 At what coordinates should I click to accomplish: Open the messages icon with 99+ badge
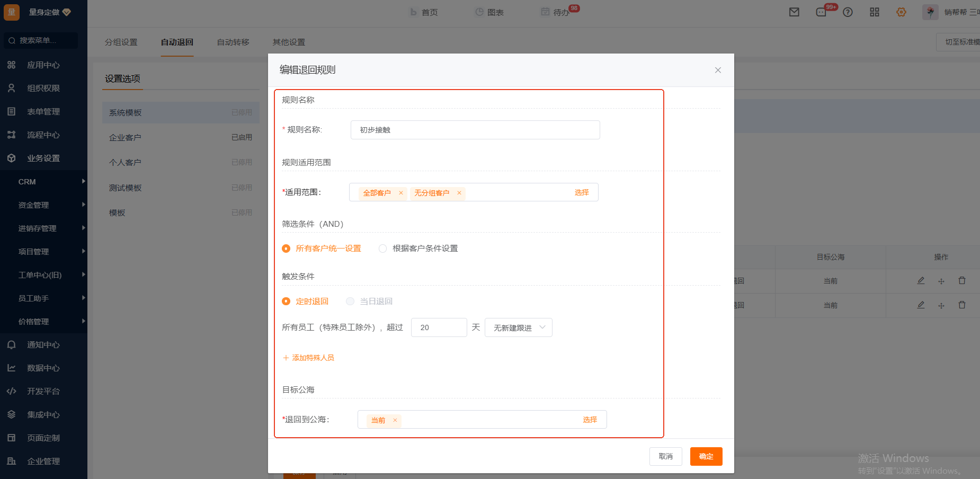pos(821,12)
